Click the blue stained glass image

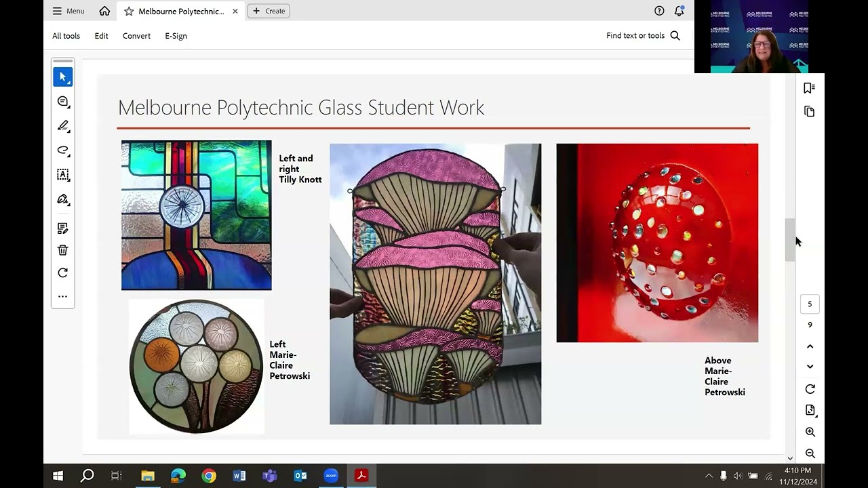click(x=197, y=216)
